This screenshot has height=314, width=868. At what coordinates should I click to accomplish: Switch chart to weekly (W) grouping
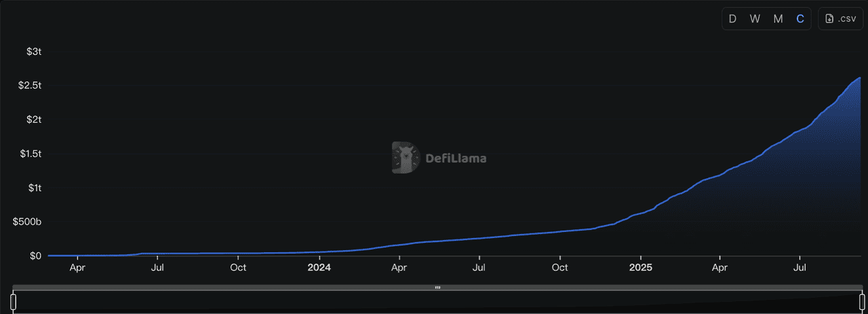tap(755, 19)
